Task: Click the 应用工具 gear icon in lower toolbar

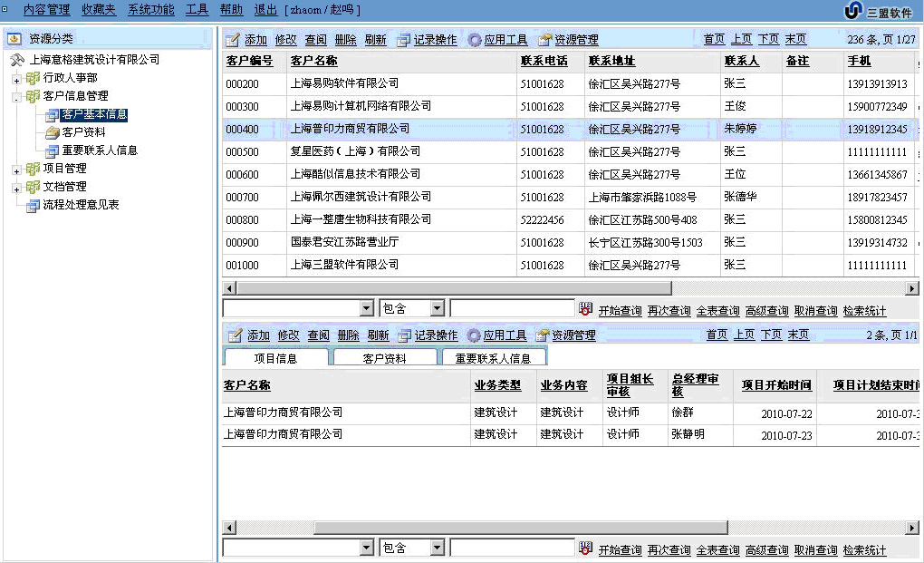Action: (474, 335)
